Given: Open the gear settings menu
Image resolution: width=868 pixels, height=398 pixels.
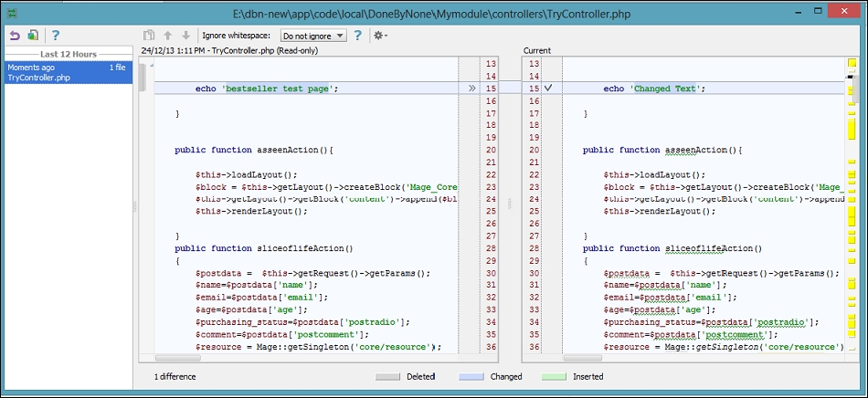Looking at the screenshot, I should pos(380,36).
